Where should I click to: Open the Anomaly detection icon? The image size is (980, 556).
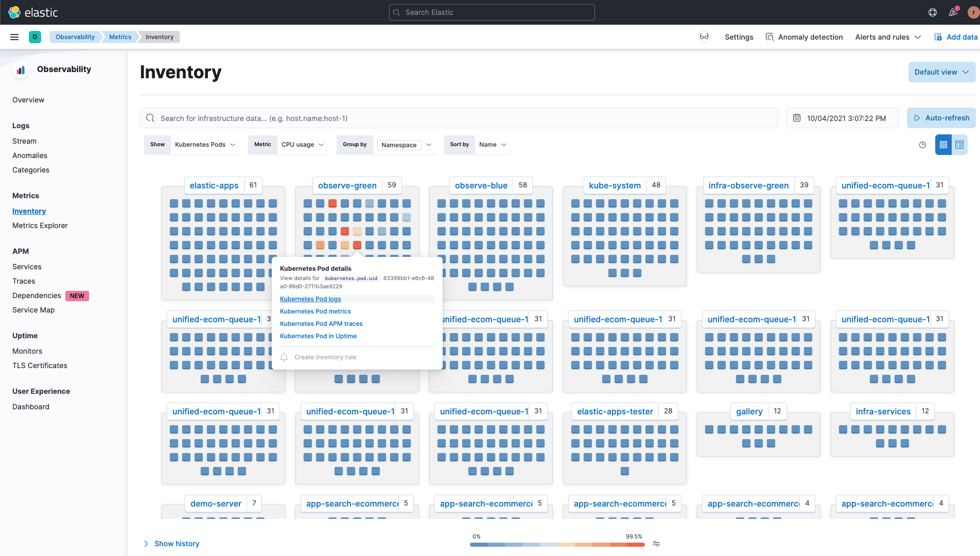coord(770,37)
